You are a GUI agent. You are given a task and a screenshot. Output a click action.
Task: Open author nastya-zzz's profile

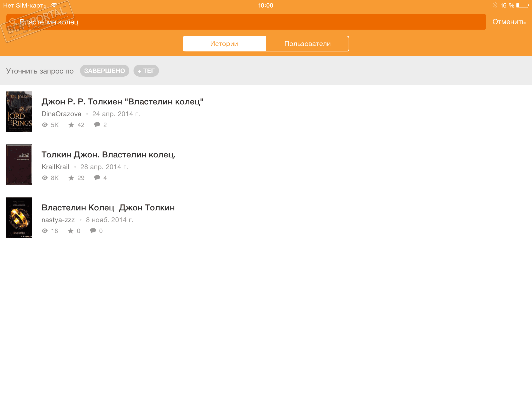tap(58, 220)
